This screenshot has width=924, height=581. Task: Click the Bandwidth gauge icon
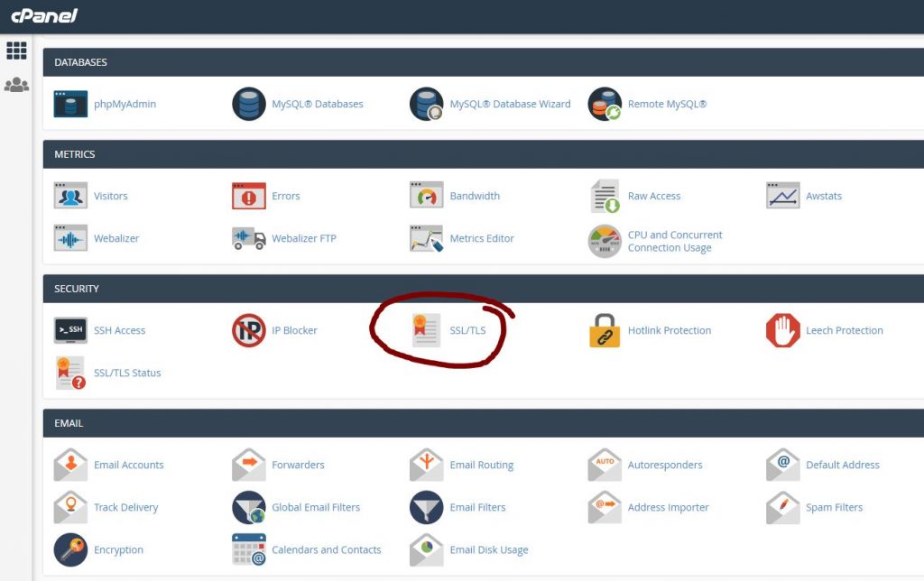(427, 196)
